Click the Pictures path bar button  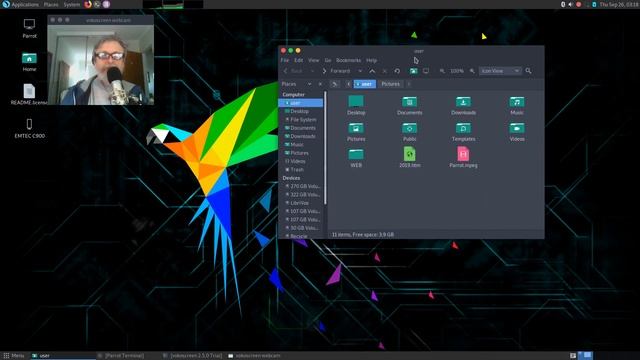pyautogui.click(x=391, y=84)
